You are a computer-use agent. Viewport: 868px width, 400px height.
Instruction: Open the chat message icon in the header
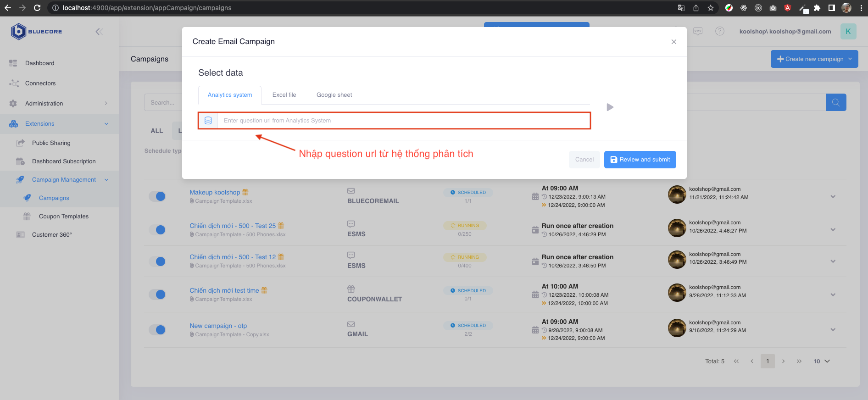point(698,31)
